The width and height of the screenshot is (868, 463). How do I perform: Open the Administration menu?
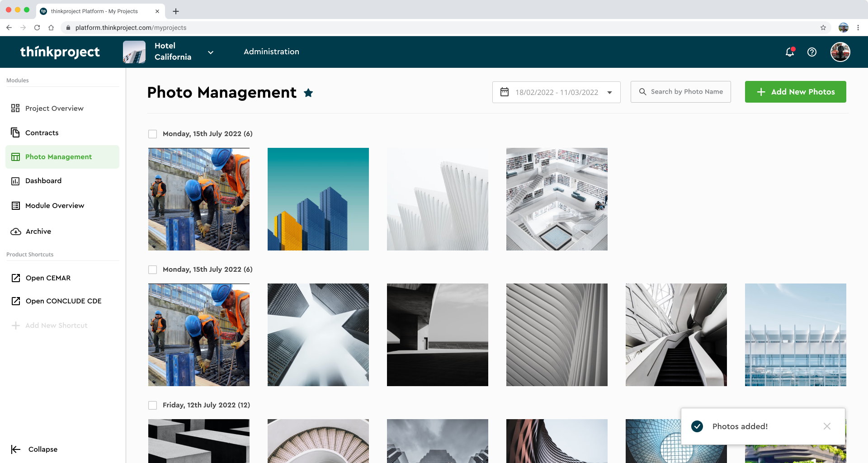pyautogui.click(x=271, y=52)
